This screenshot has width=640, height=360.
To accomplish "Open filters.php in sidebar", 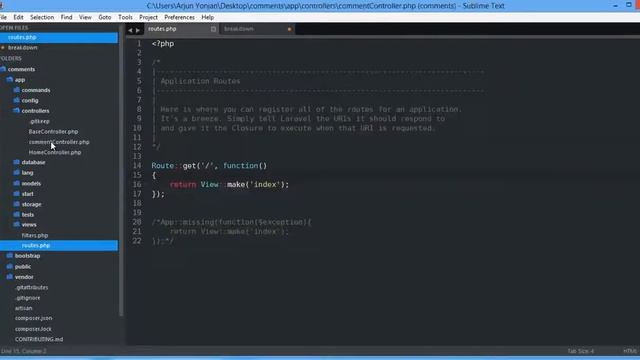I will 35,236.
